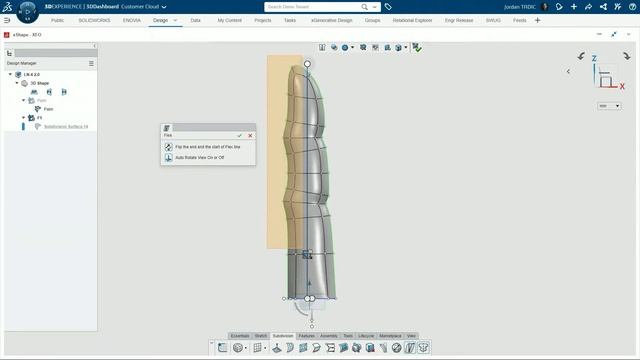Toggle Auto Rotate View On or Off
The height and width of the screenshot is (360, 640).
[195, 158]
